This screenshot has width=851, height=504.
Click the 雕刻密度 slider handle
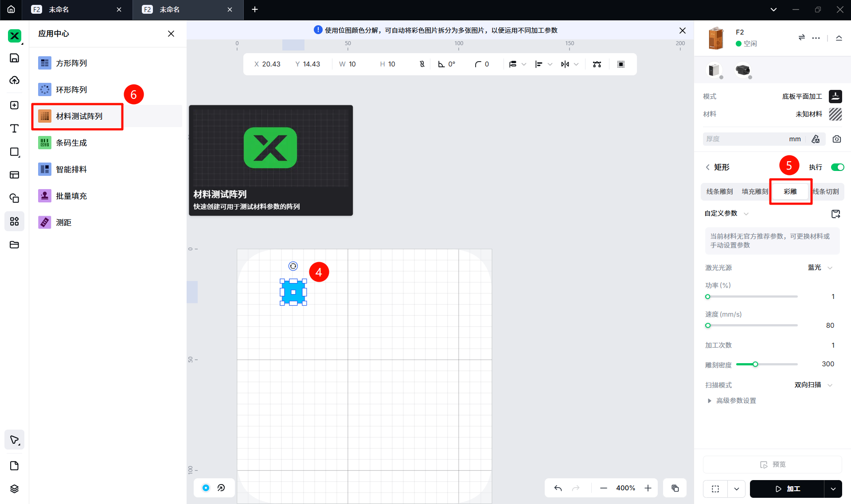click(755, 364)
